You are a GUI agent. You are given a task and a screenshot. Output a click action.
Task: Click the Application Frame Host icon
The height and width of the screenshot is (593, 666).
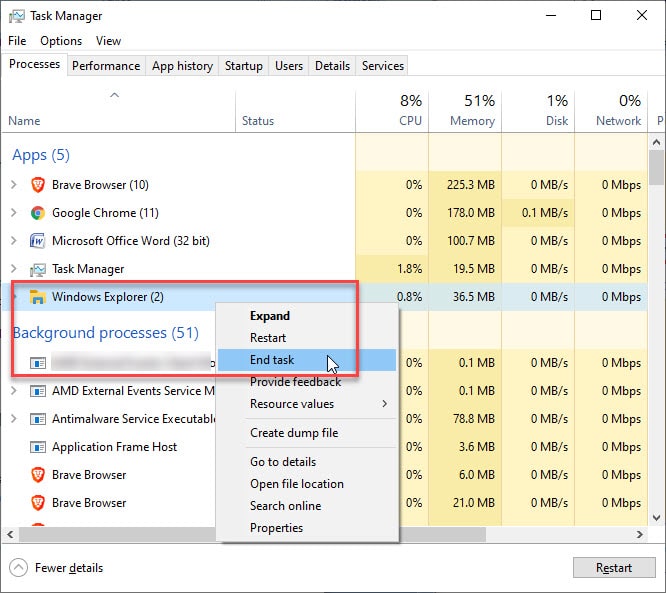click(38, 447)
